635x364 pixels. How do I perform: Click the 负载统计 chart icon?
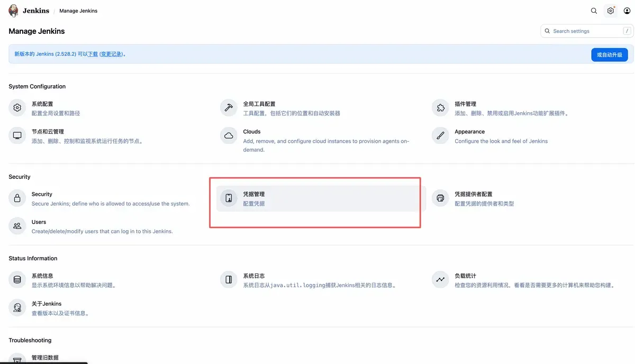point(440,280)
